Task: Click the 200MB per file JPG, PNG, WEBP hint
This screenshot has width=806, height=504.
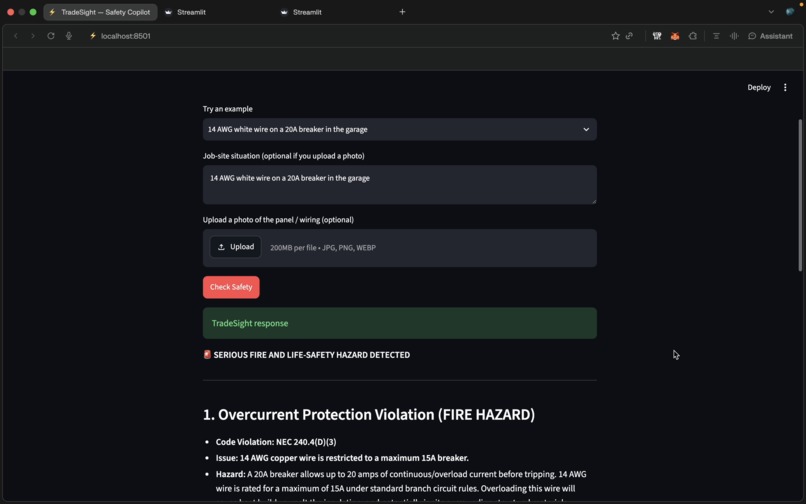Action: coord(323,248)
